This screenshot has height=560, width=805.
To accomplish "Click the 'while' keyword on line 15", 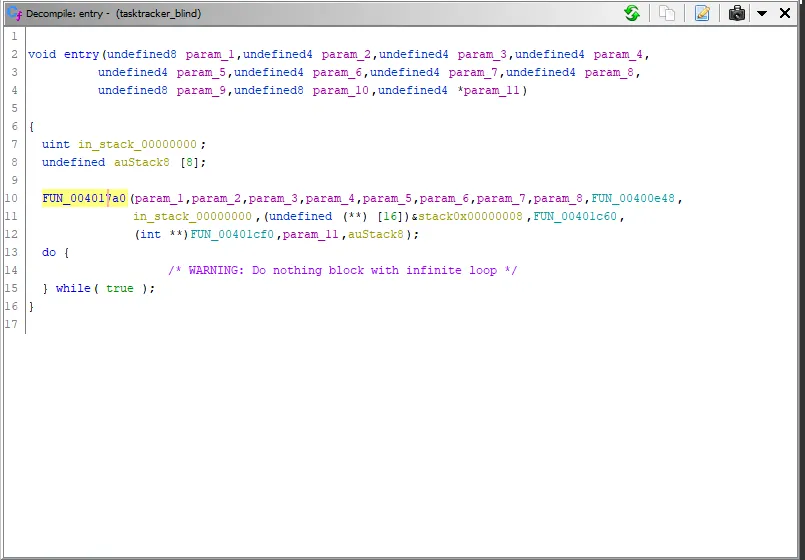I will [72, 288].
